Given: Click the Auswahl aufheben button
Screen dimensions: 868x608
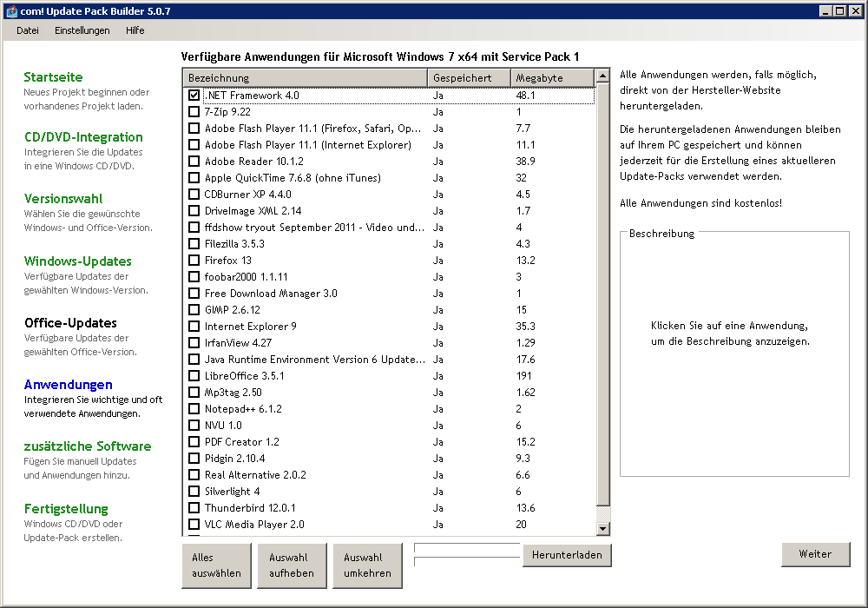Looking at the screenshot, I should click(x=292, y=565).
